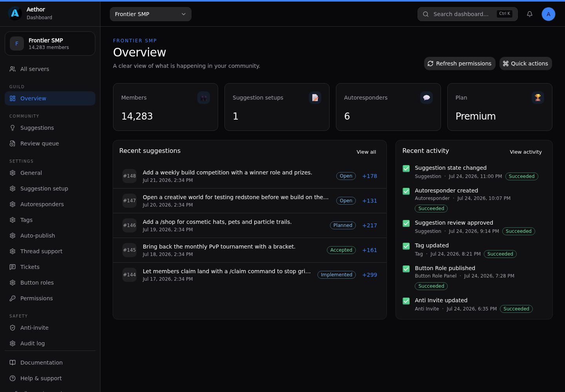Click check mark for Button Role published

click(406, 269)
